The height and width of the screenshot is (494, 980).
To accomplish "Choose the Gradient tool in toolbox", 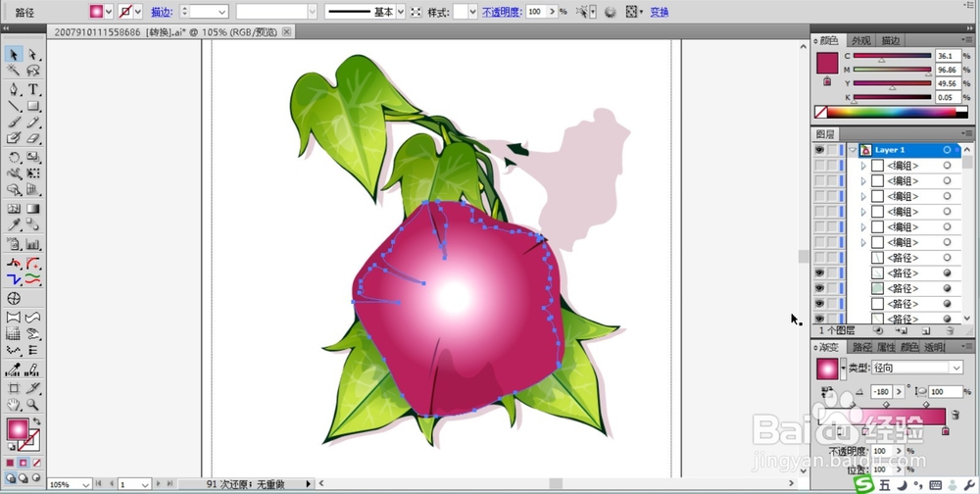I will (x=32, y=209).
